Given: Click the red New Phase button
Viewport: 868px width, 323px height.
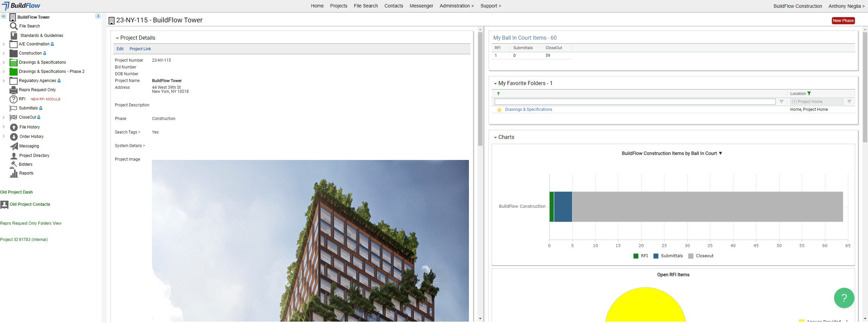Looking at the screenshot, I should pos(843,21).
